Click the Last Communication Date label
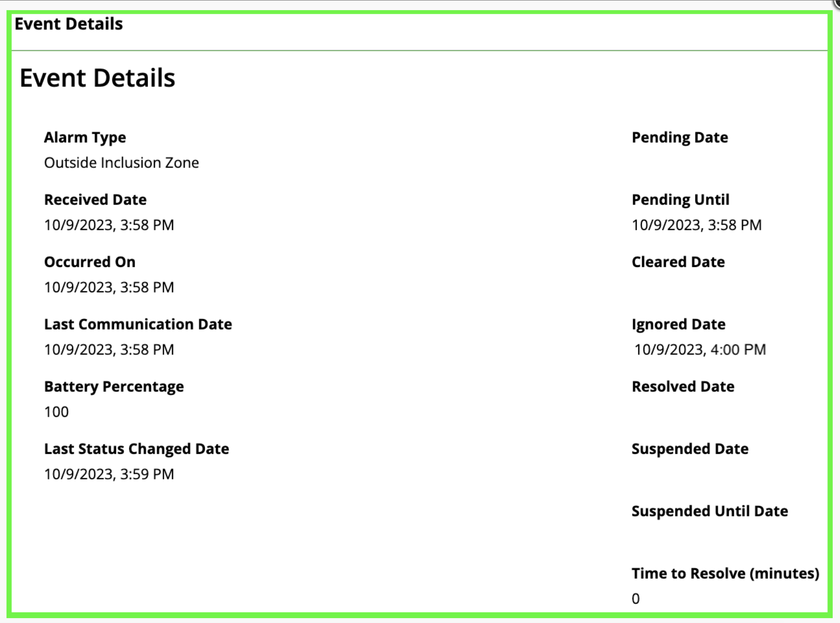 [138, 324]
